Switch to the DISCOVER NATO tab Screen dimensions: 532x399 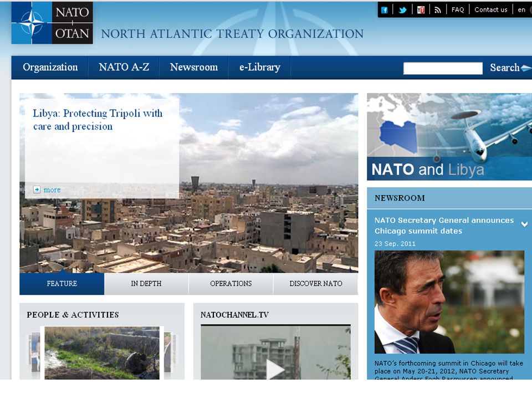click(x=315, y=284)
